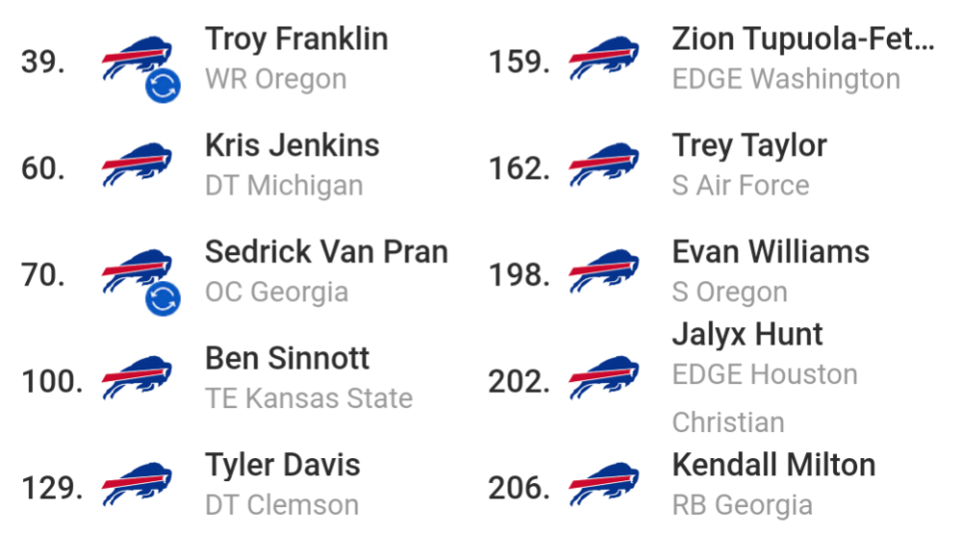The height and width of the screenshot is (560, 963).
Task: Click the Bills logo beside Jalyx Hunt
Action: point(604,378)
